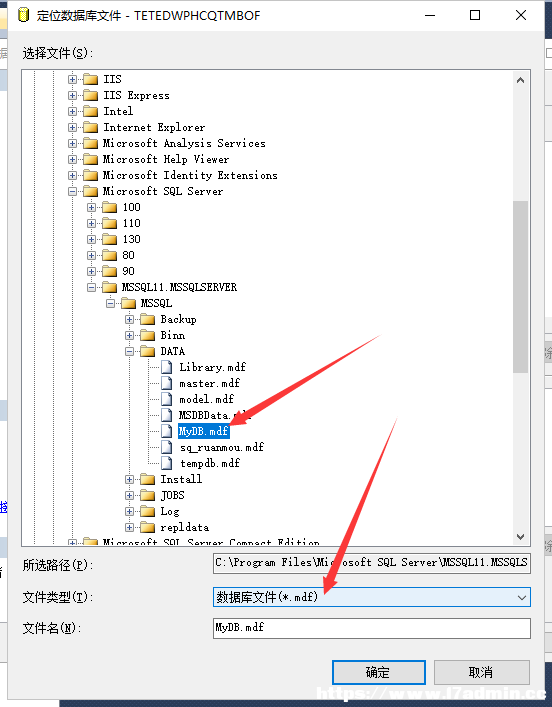Viewport: 552px width, 707px height.
Task: Click the 取消 cancel button
Action: coord(481,672)
